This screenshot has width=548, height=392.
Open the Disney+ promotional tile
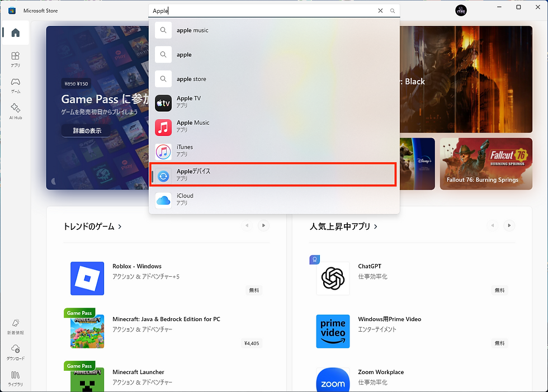point(417,164)
